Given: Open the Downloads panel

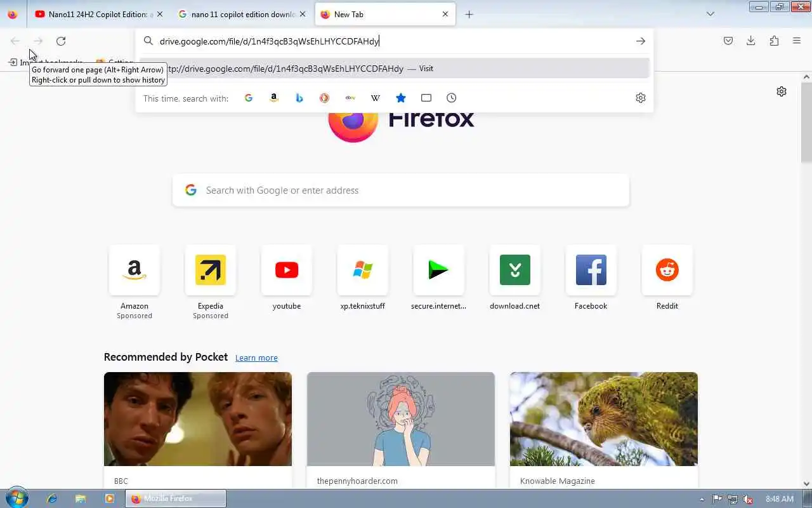Looking at the screenshot, I should (x=751, y=41).
